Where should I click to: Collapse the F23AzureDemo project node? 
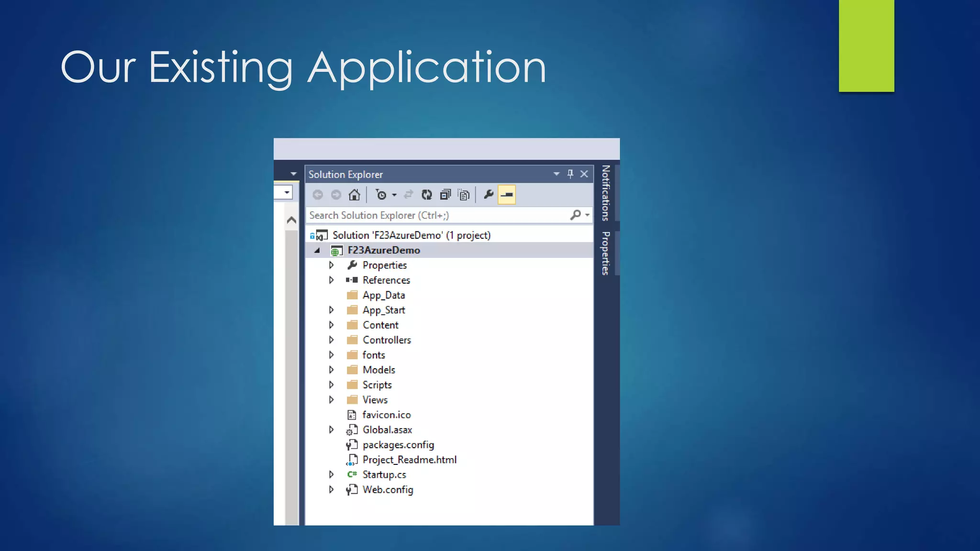click(x=317, y=250)
